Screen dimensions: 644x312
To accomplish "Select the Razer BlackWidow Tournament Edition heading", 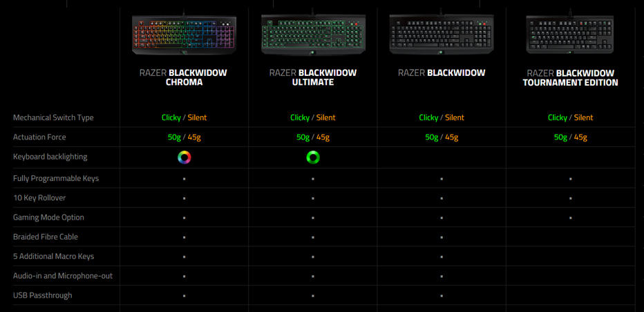I will tap(571, 77).
